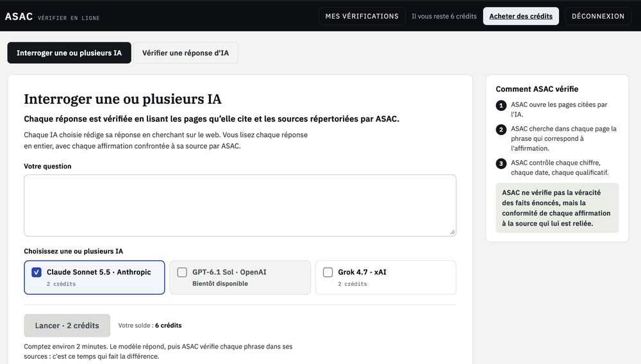Click 'VÉRIFIER EN LIGNE' tagline
Image resolution: width=641 pixels, height=364 pixels.
69,18
